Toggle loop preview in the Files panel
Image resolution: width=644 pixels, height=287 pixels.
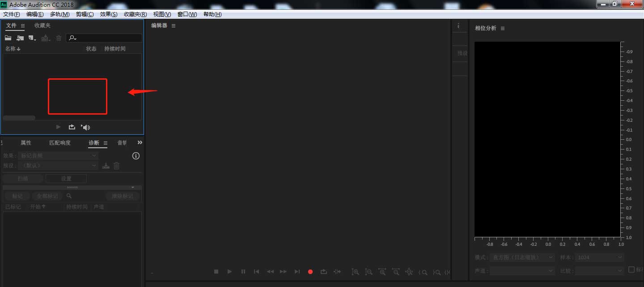72,127
